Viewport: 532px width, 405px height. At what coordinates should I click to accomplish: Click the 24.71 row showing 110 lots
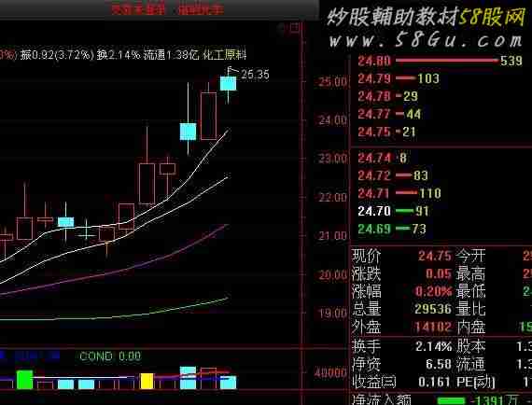coord(399,193)
